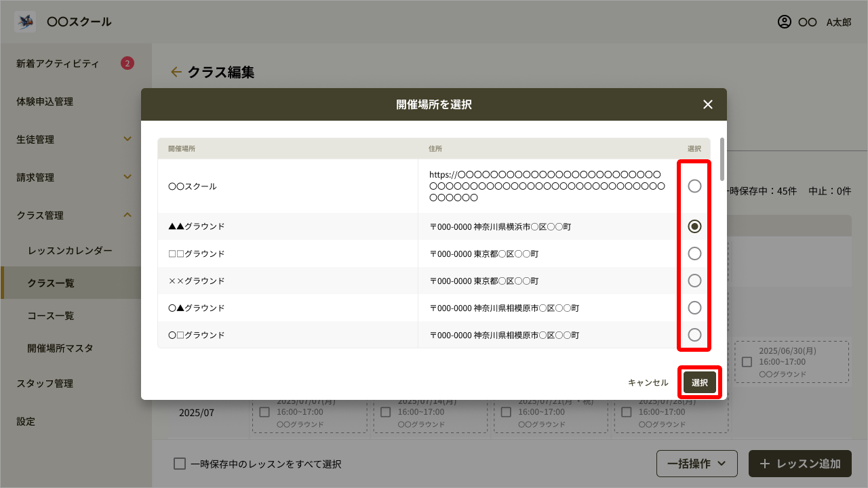Collapse the クラス管理 sidebar section
The height and width of the screenshot is (488, 868).
pyautogui.click(x=127, y=216)
